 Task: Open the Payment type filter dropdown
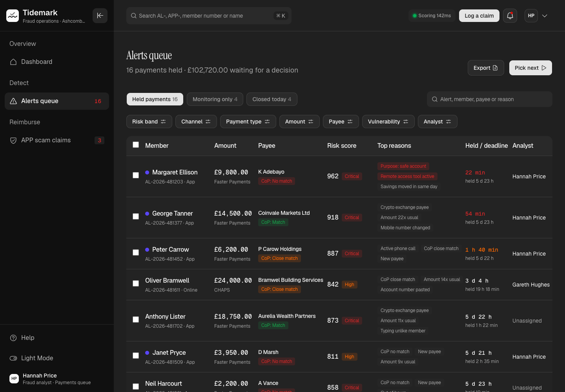pos(248,122)
